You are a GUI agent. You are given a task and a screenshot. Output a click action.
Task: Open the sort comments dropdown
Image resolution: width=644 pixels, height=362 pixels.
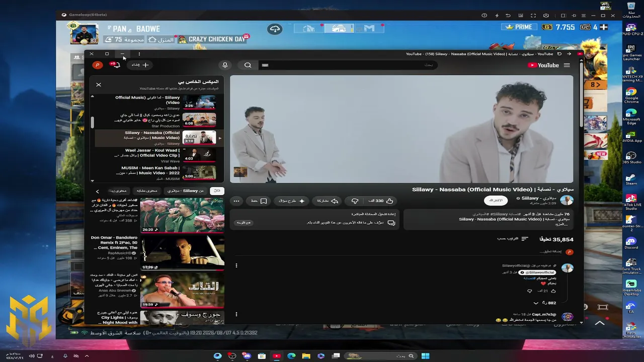pyautogui.click(x=513, y=239)
